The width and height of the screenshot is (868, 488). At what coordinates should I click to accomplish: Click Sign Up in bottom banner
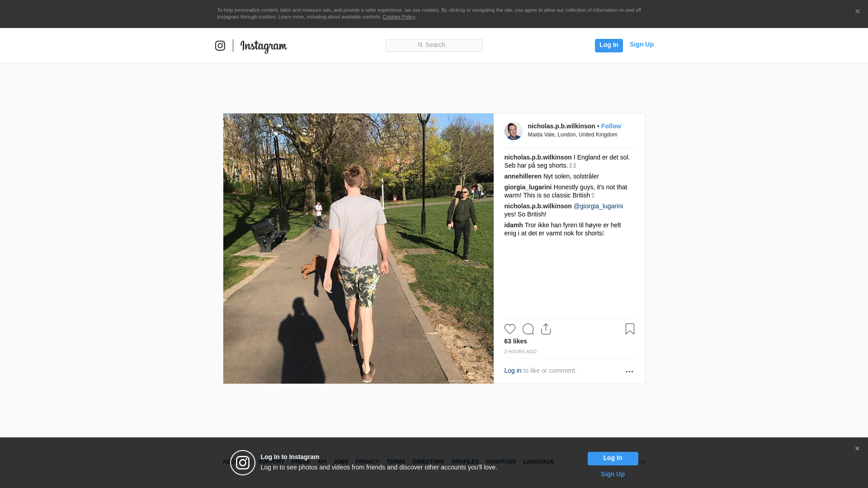coord(613,474)
